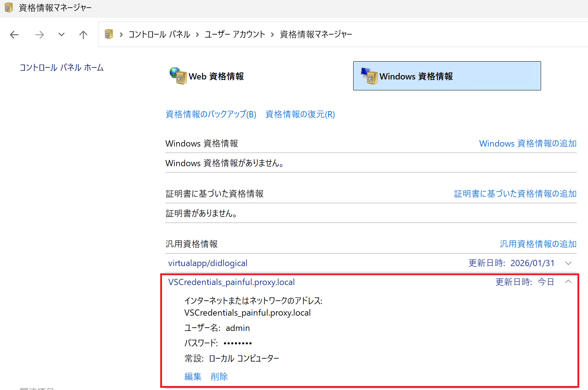Edit the VSCredentials credential via 編集
This screenshot has height=390, width=588.
click(193, 376)
